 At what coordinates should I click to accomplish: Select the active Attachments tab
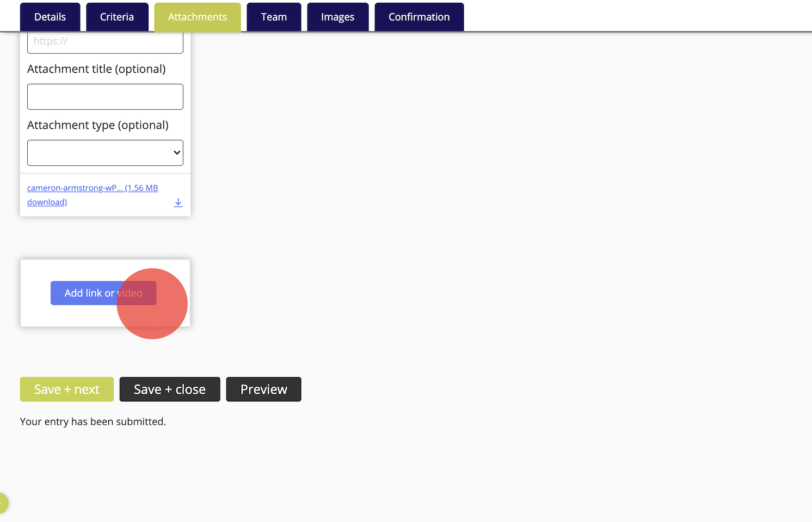tap(197, 16)
